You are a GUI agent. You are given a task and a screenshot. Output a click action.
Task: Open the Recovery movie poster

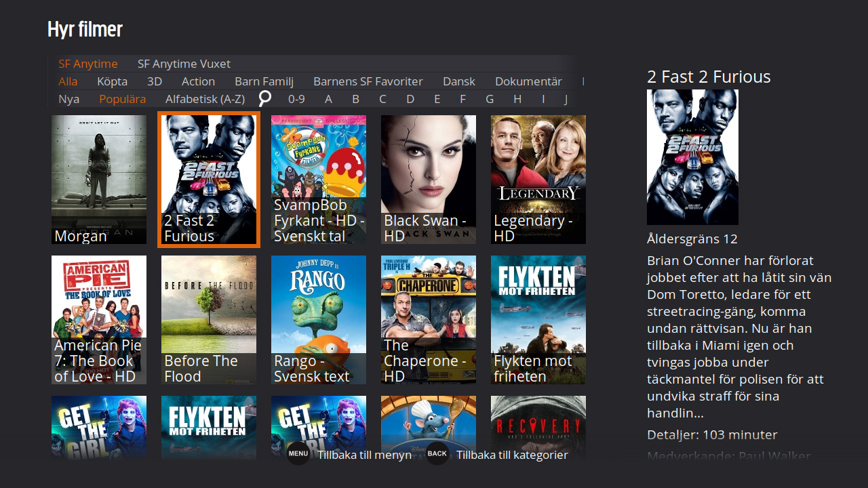538,427
